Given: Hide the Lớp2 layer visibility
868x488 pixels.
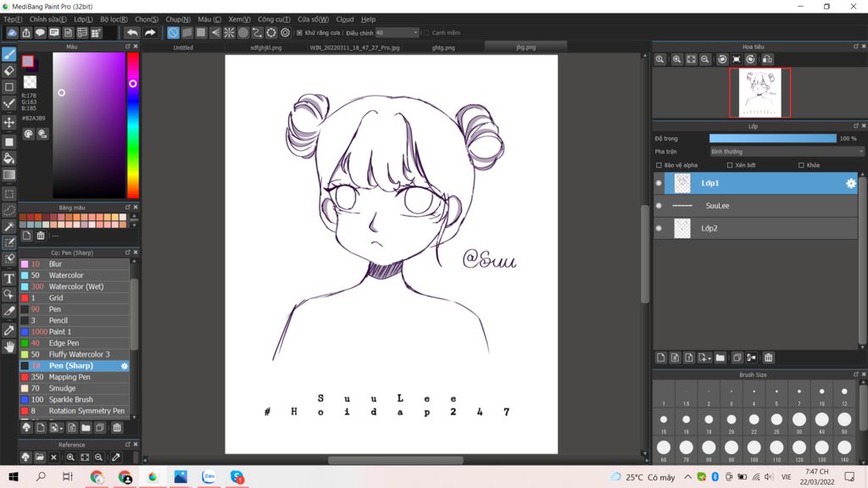Looking at the screenshot, I should pos(659,228).
